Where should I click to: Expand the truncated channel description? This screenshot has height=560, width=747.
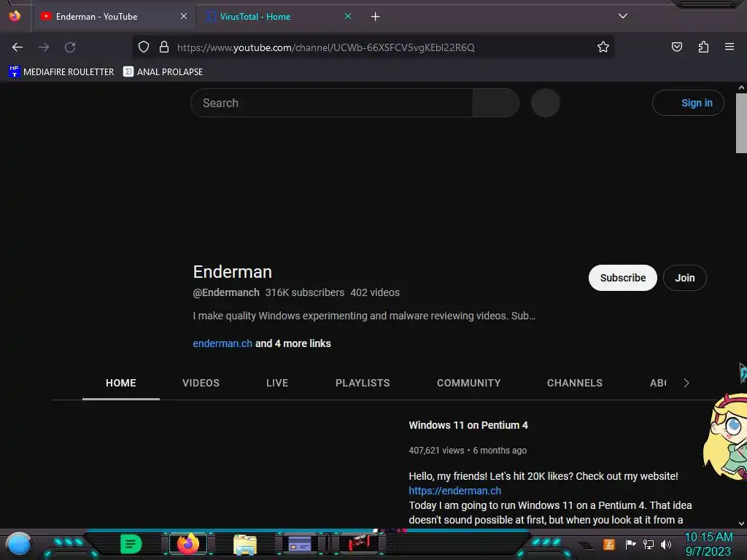[x=364, y=316]
